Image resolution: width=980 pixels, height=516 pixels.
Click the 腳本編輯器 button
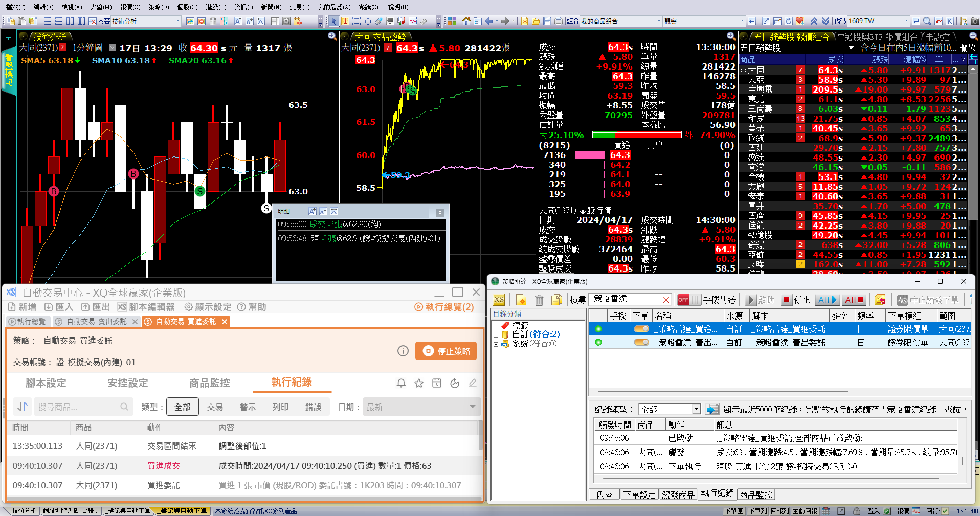146,307
